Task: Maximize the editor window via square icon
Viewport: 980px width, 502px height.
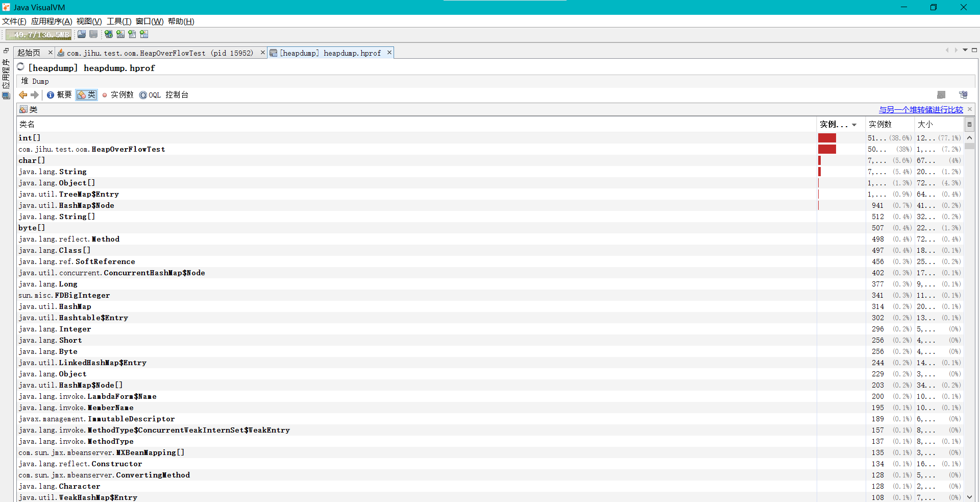Action: (974, 50)
